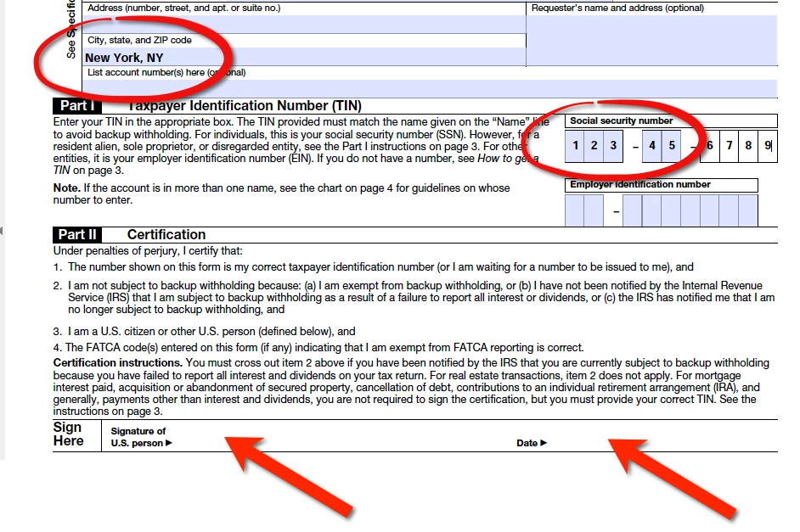Click the 'Certification instructions.' bold text
800x532 pixels.
pos(118,363)
